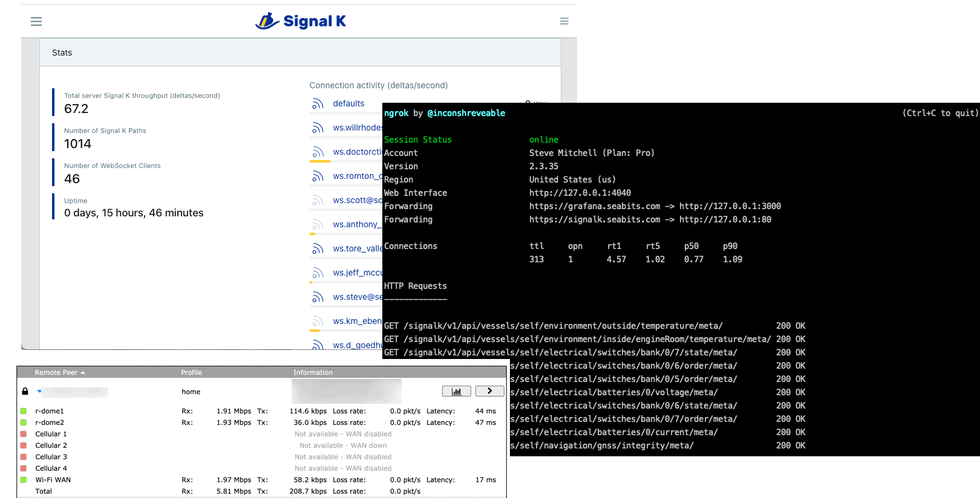Click the red status square for Cellular 4
980x498 pixels.
(x=24, y=468)
